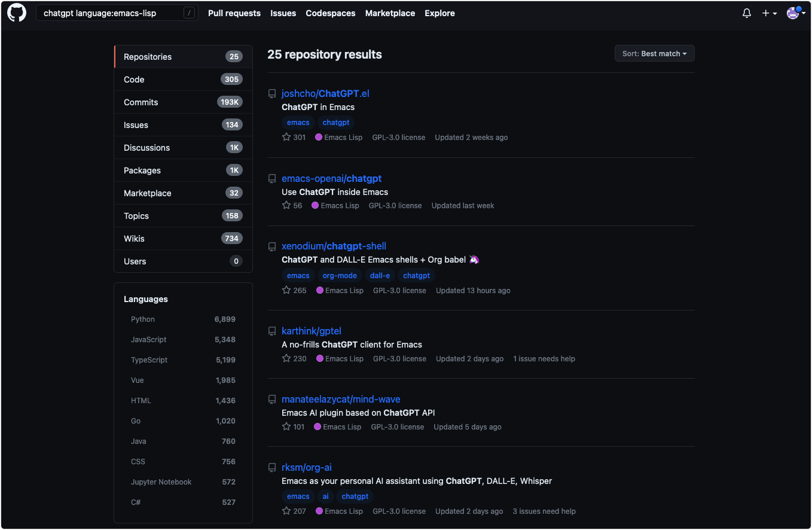The image size is (812, 530).
Task: Click the star icon showing 56 stars
Action: [286, 205]
